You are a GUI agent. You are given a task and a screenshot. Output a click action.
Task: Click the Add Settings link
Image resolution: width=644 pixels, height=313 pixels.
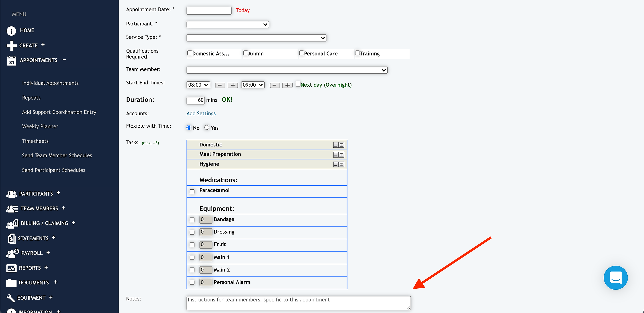[201, 114]
